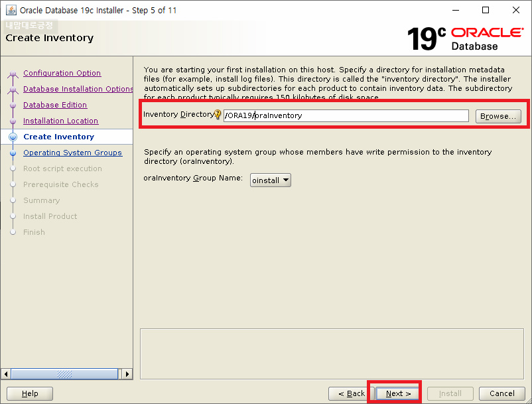Click the Inventory Directory text field

pos(346,115)
